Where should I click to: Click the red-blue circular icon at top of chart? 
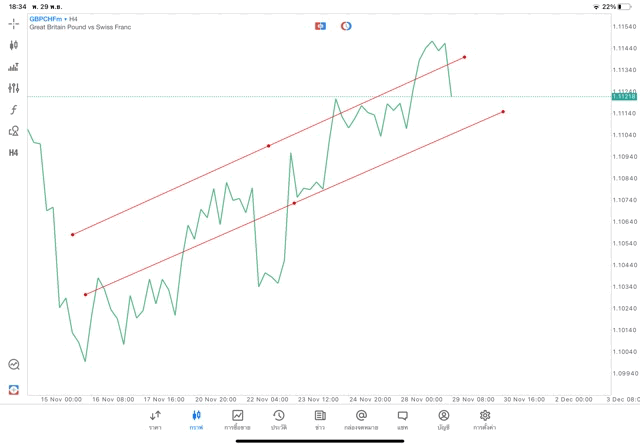click(x=346, y=25)
